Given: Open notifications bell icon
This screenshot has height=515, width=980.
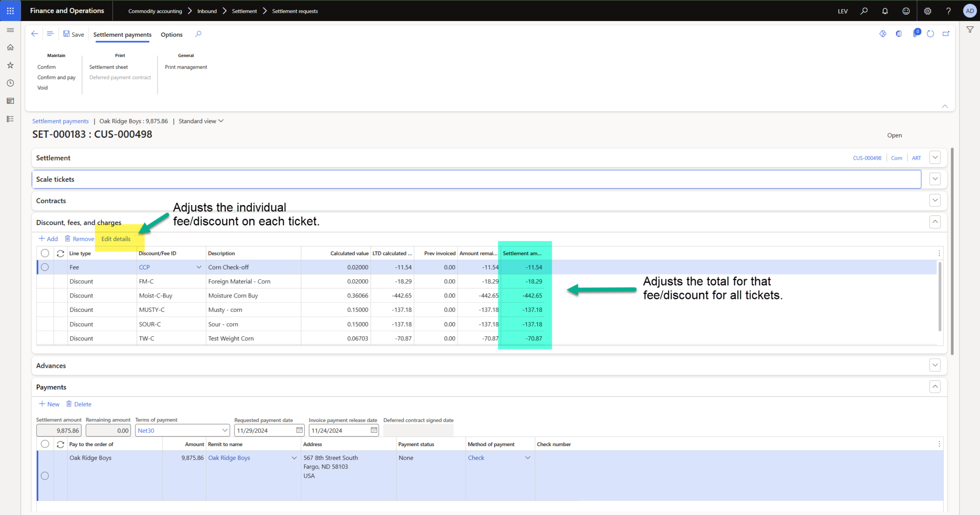Looking at the screenshot, I should (x=885, y=11).
